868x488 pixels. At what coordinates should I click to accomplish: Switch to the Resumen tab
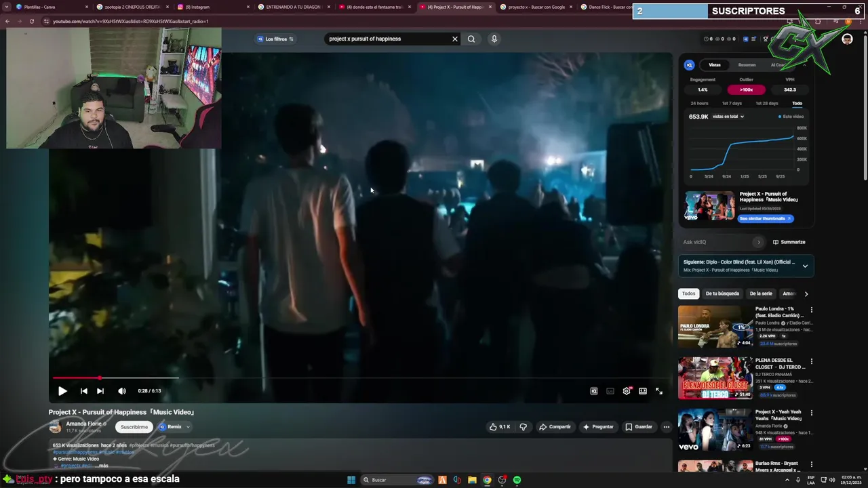point(747,65)
